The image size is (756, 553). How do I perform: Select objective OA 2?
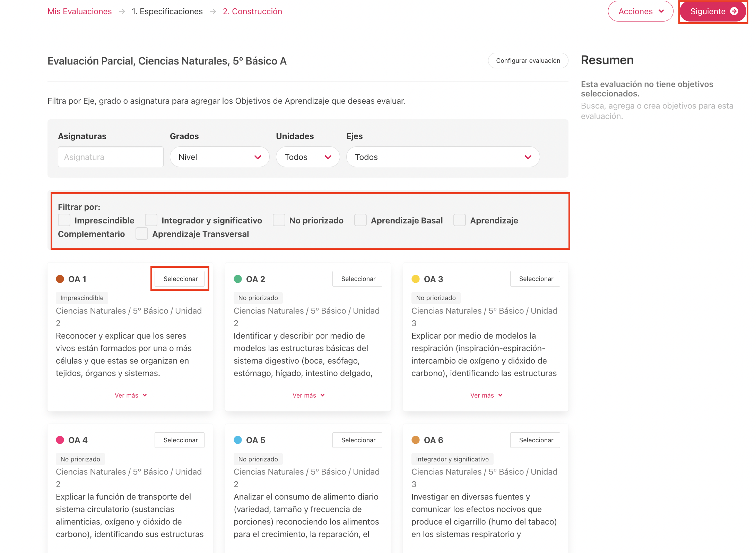(x=357, y=279)
